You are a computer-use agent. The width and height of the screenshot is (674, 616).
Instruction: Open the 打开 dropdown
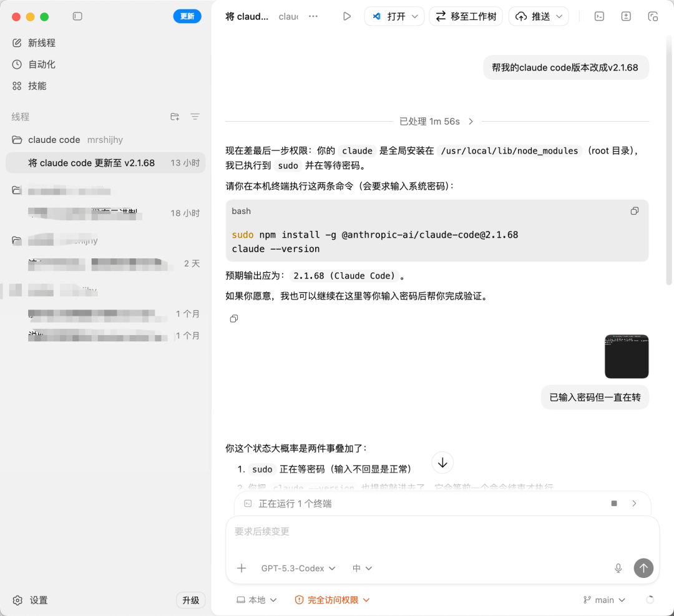394,16
